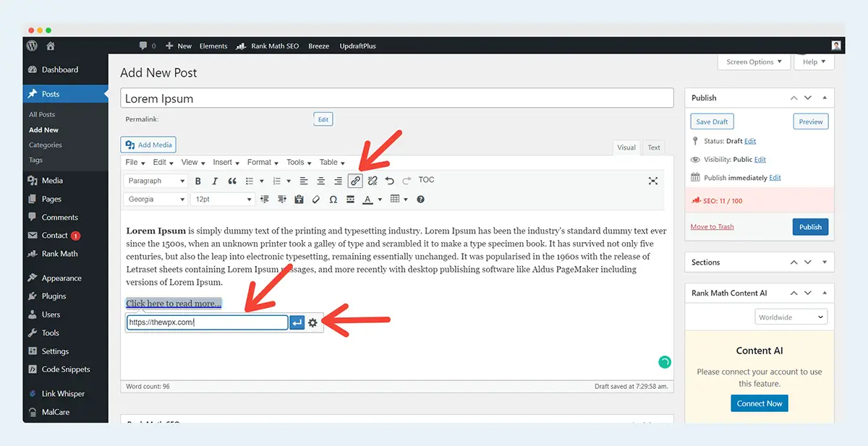This screenshot has width=868, height=446.
Task: Click the blue Publish button
Action: point(810,226)
